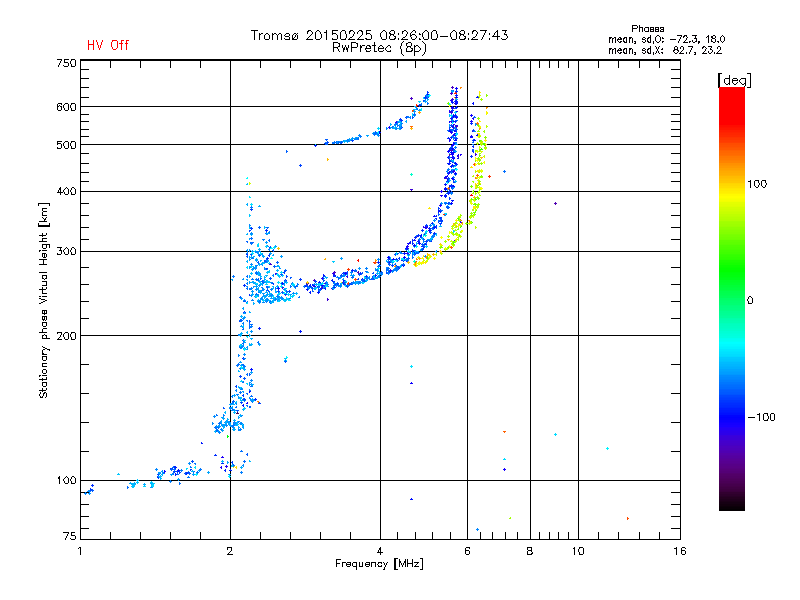The height and width of the screenshot is (600, 800).
Task: Click y-axis tick label "600"
Action: click(66, 107)
